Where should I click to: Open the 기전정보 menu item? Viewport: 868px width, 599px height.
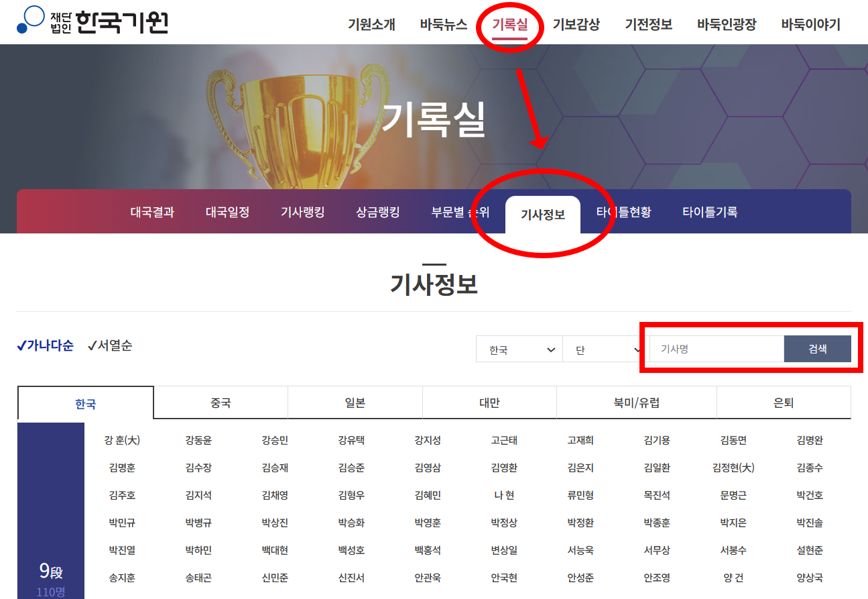(648, 24)
